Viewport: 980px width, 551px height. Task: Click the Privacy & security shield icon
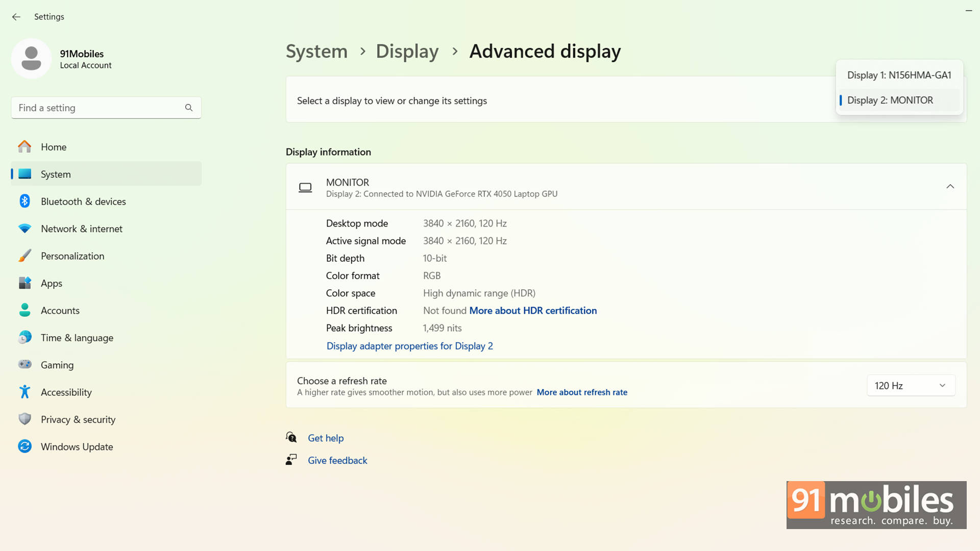point(24,419)
